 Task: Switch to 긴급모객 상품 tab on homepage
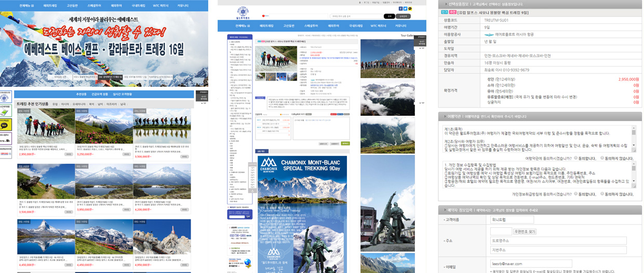pyautogui.click(x=100, y=94)
